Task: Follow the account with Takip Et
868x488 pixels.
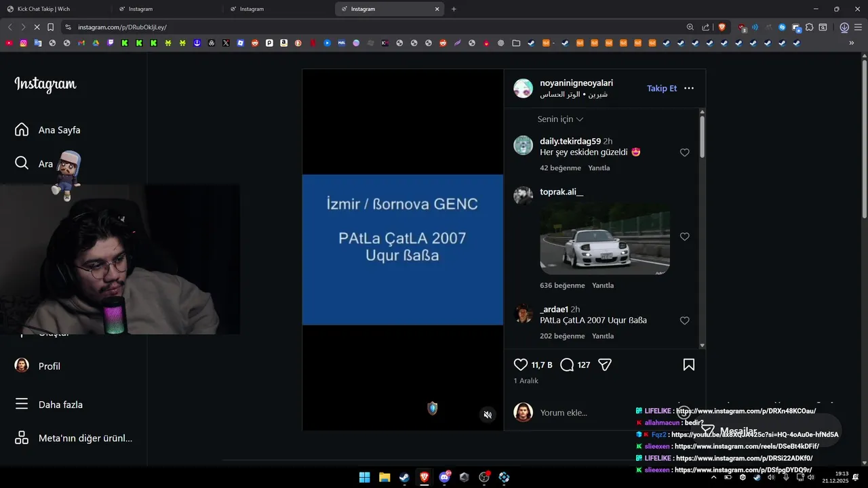Action: 661,88
